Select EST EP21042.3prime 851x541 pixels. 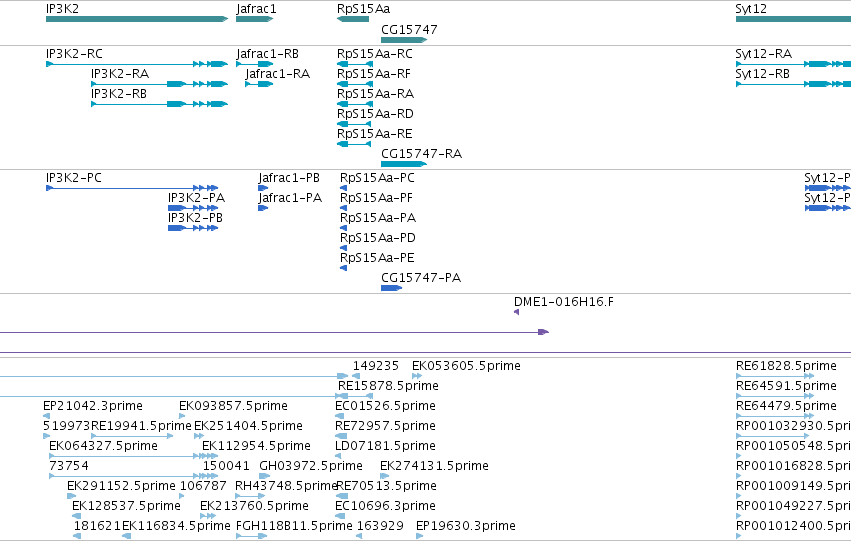(x=47, y=416)
